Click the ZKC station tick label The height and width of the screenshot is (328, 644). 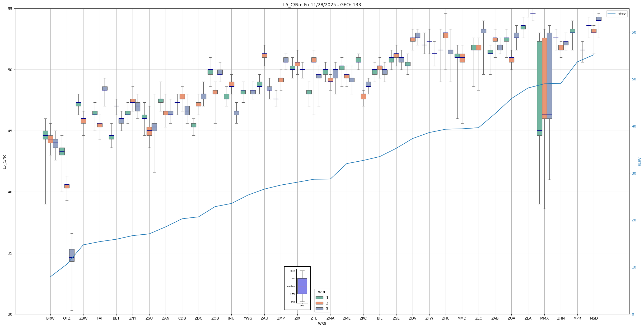(x=363, y=318)
